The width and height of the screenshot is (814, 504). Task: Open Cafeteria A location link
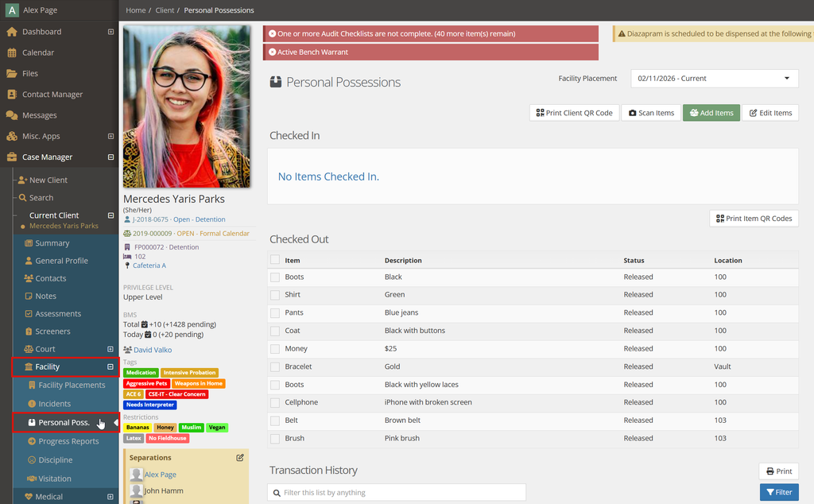click(x=149, y=266)
